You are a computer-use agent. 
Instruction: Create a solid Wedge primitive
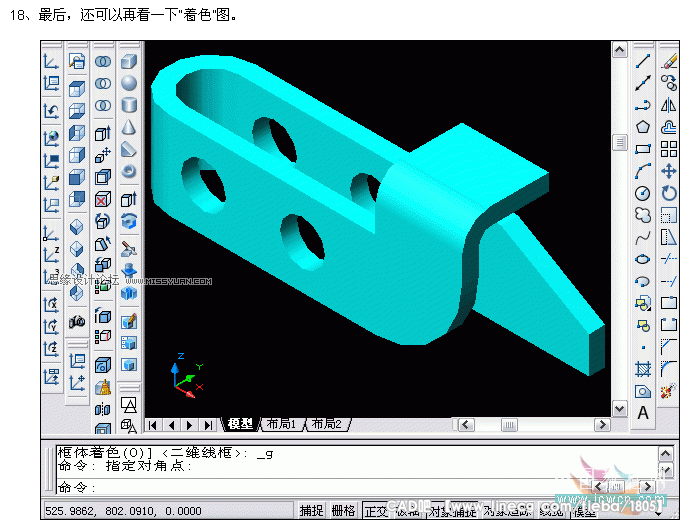pos(128,150)
